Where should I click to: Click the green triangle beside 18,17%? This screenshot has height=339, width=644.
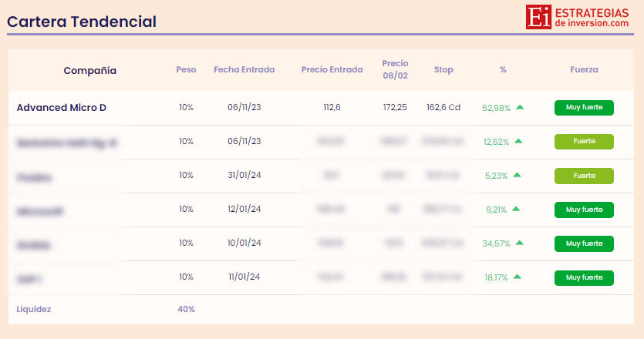pos(517,277)
